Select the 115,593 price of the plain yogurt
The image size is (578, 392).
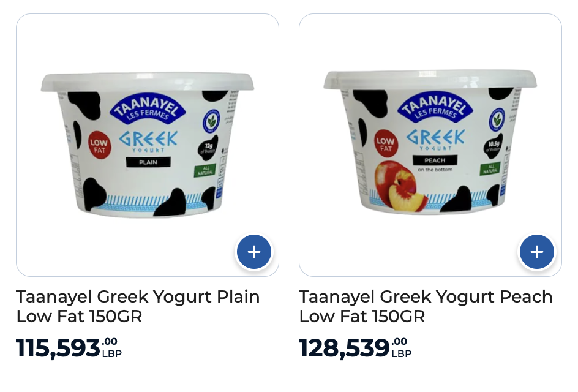click(x=58, y=348)
